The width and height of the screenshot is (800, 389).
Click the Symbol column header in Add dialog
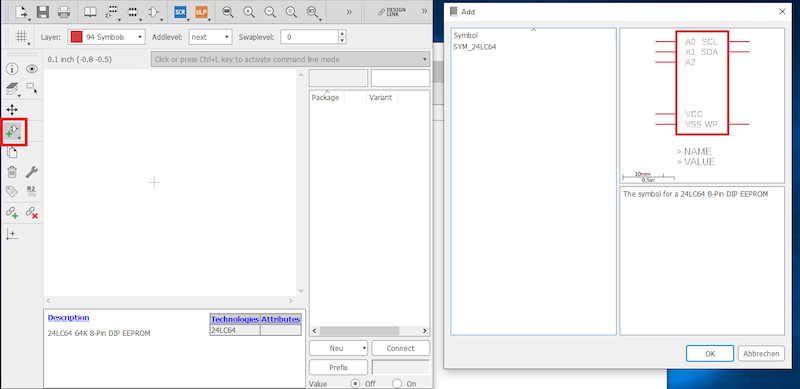(465, 35)
